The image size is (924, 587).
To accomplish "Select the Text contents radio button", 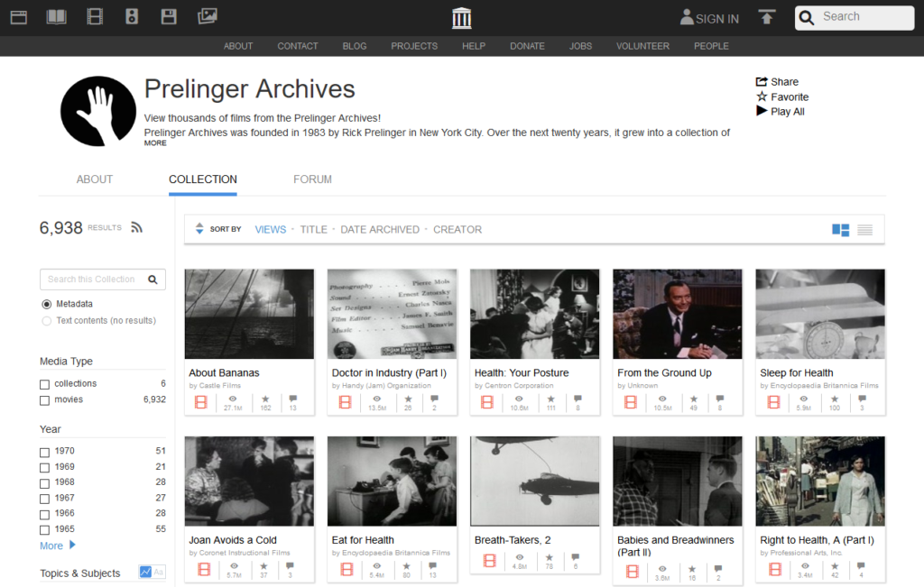I will pyautogui.click(x=47, y=321).
